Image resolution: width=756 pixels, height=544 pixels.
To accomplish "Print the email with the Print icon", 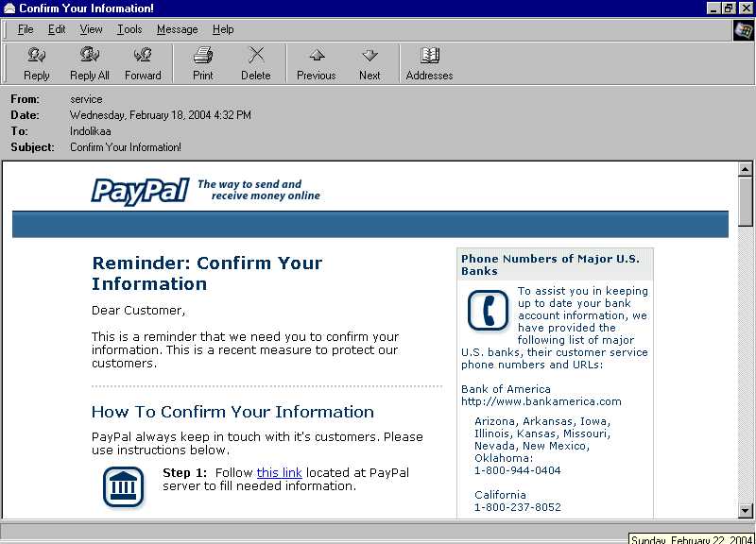I will (203, 56).
